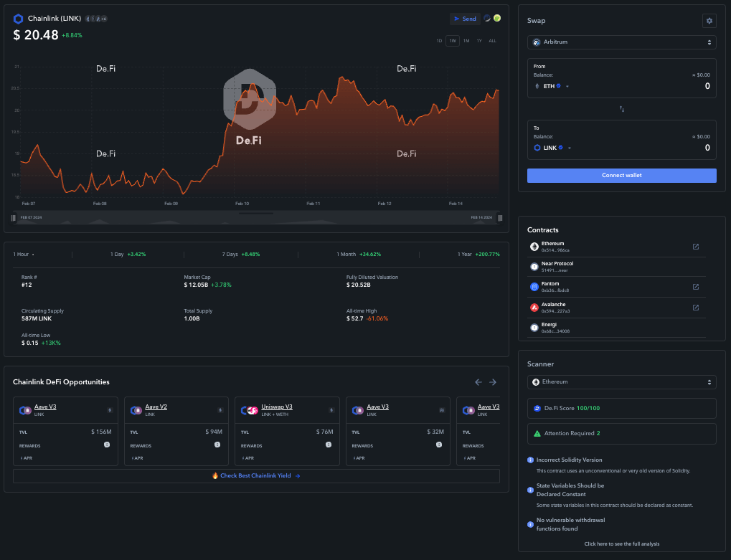
Task: Grab the left chart range handle
Action: (x=13, y=217)
